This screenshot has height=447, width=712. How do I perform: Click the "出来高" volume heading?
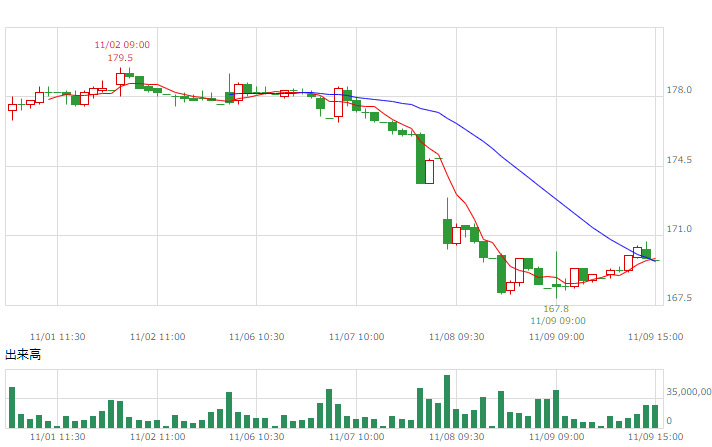[23, 354]
